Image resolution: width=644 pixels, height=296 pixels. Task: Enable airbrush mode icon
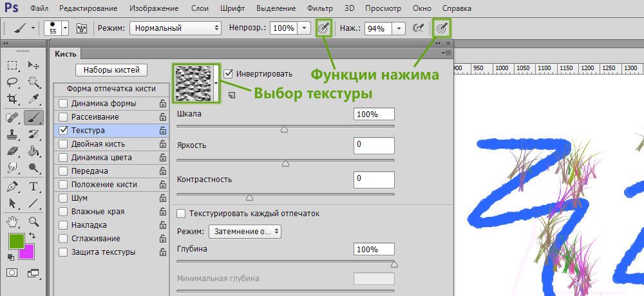click(x=418, y=28)
